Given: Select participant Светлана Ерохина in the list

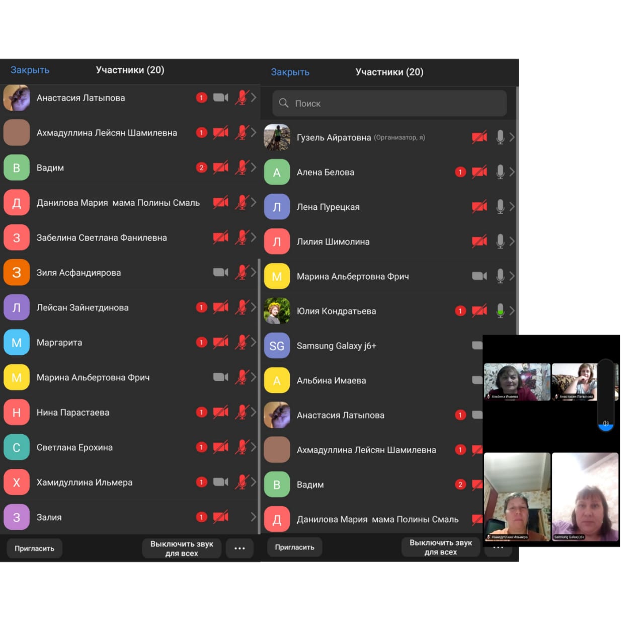Looking at the screenshot, I should [x=74, y=447].
